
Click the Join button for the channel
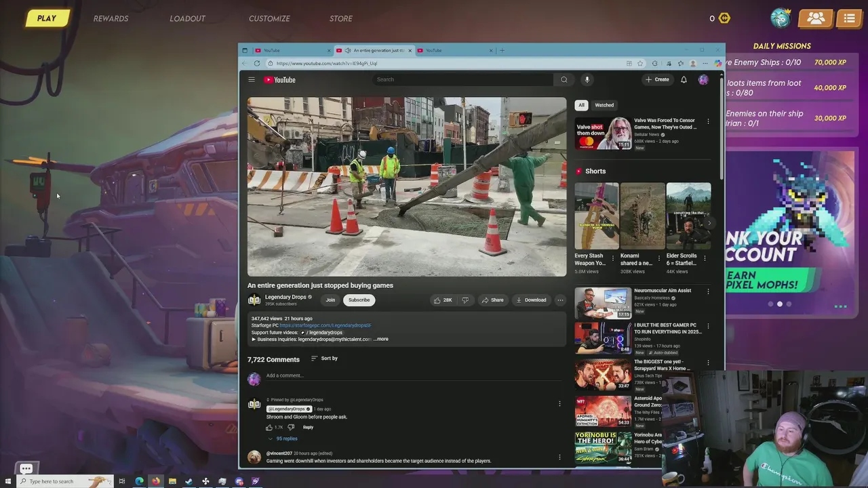(x=330, y=300)
